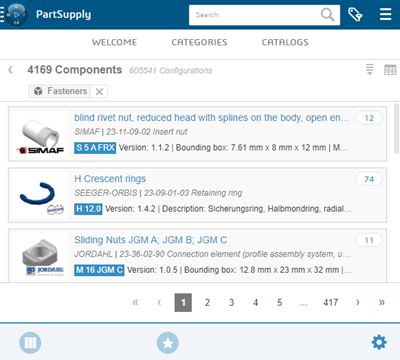Click the 3DEXPERIENCE compass icon
The image size is (400, 360).
point(17,15)
